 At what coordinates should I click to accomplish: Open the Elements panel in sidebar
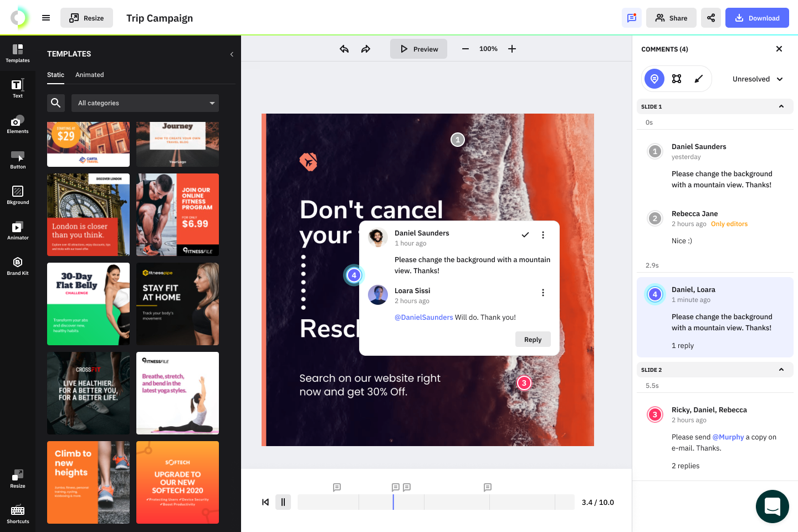(18, 125)
